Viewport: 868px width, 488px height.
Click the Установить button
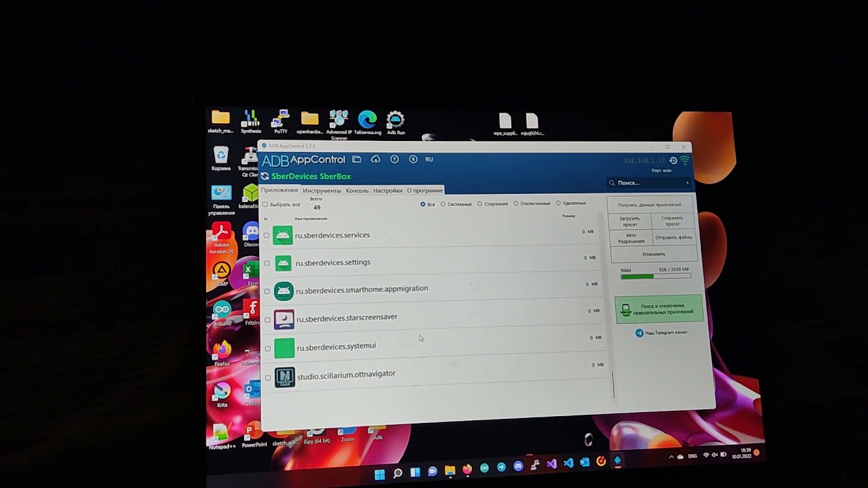pos(654,254)
